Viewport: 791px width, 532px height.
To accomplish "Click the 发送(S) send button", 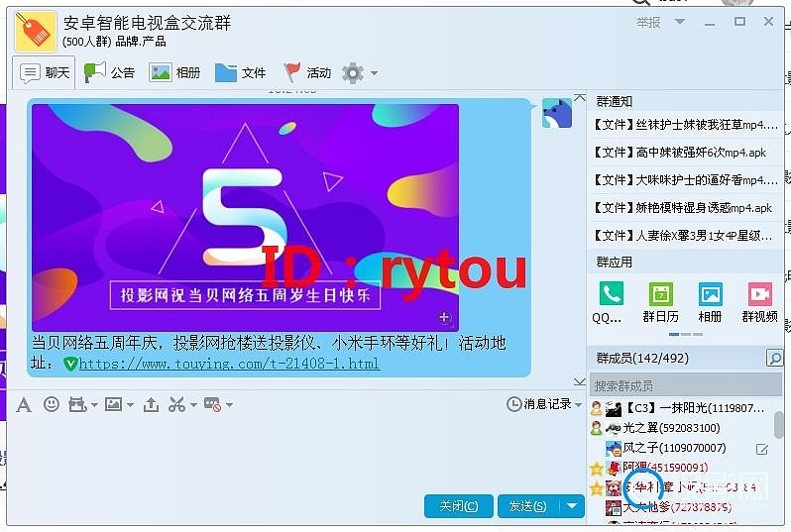I will 528,506.
